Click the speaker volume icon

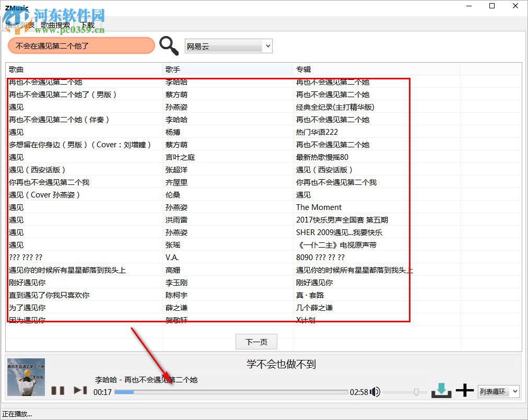pos(375,391)
